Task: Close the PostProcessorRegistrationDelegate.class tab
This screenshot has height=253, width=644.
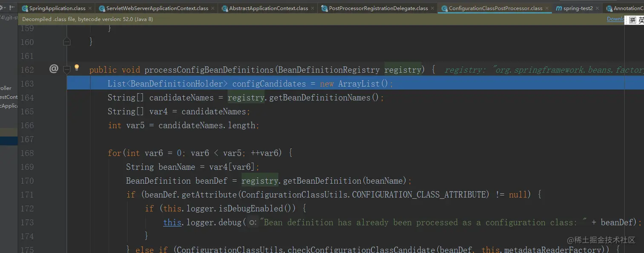Action: (x=432, y=9)
